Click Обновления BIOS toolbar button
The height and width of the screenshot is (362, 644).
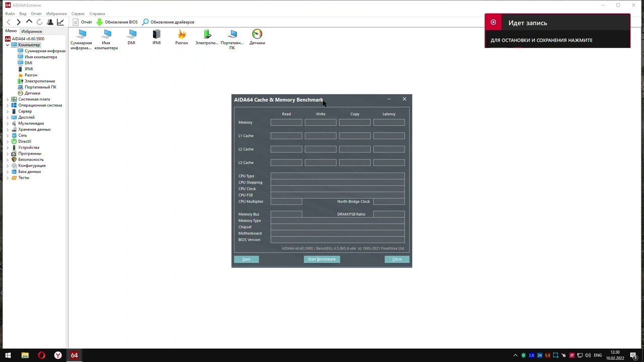(117, 22)
